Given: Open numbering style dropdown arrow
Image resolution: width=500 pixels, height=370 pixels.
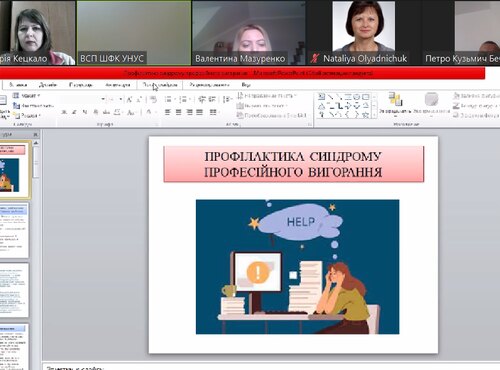Looking at the screenshot, I should pos(190,99).
